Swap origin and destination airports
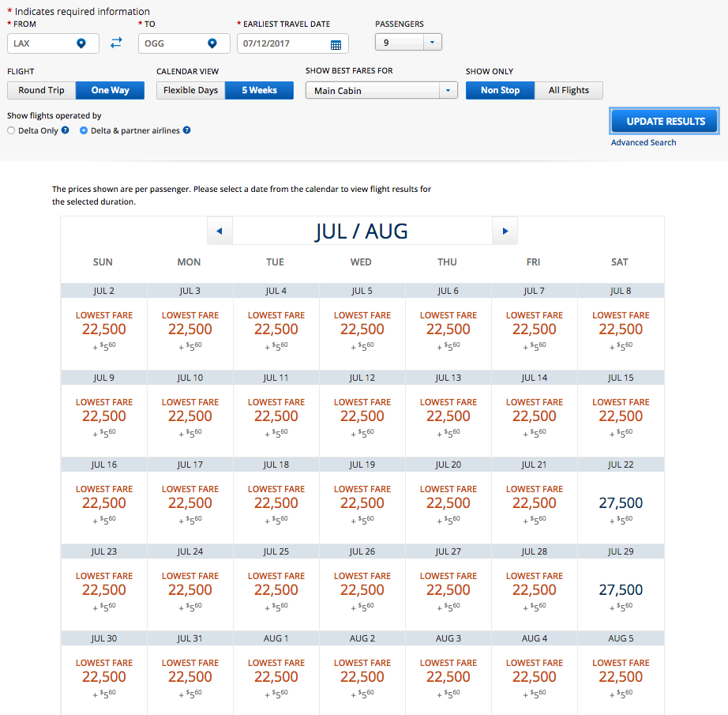Viewport: 728px width, 715px height. coord(116,43)
